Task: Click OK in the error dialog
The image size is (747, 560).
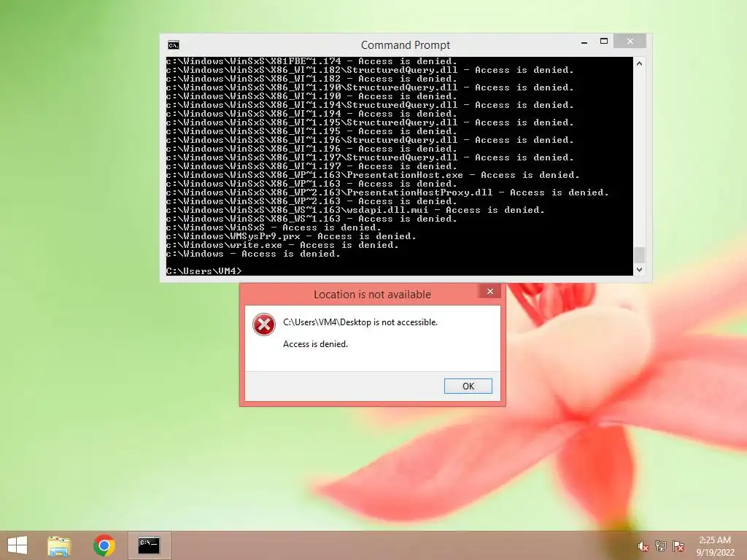Action: (468, 386)
